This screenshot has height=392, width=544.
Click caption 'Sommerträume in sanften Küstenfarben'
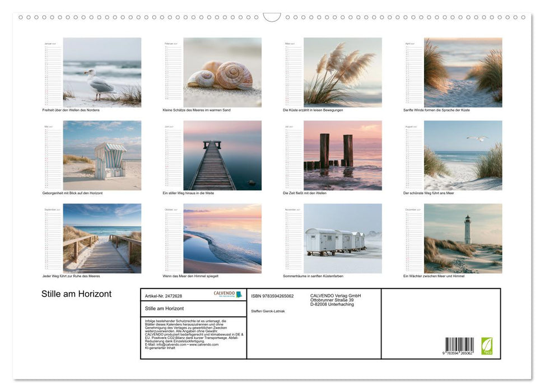(x=313, y=276)
